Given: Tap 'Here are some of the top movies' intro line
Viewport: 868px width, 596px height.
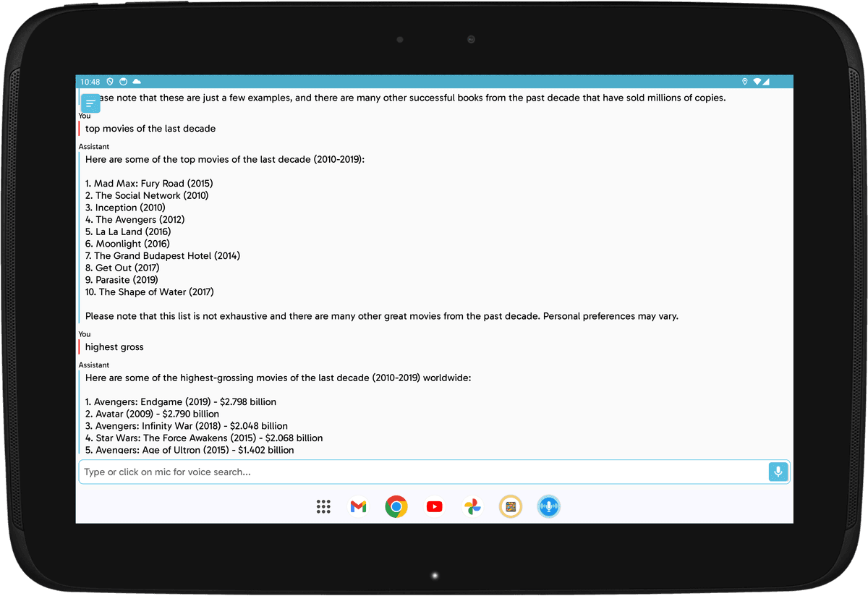Looking at the screenshot, I should point(225,159).
